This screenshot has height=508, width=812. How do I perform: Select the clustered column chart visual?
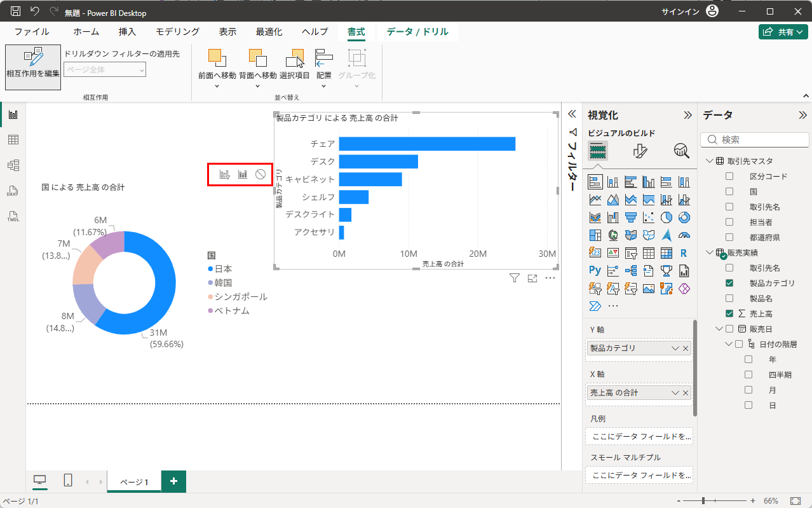[x=649, y=182]
